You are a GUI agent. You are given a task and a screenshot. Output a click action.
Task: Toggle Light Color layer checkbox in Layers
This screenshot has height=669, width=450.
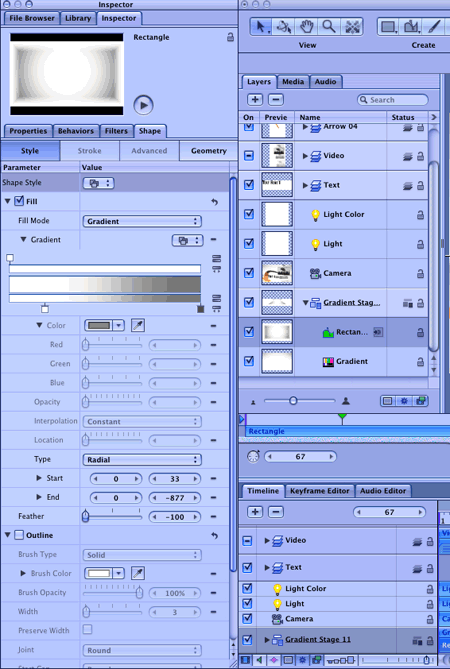[249, 214]
